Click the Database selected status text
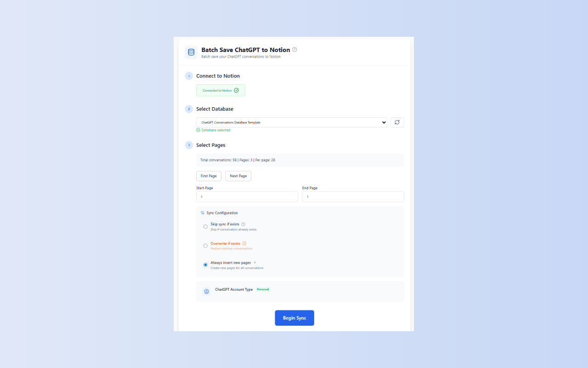The image size is (588, 368). click(x=216, y=130)
